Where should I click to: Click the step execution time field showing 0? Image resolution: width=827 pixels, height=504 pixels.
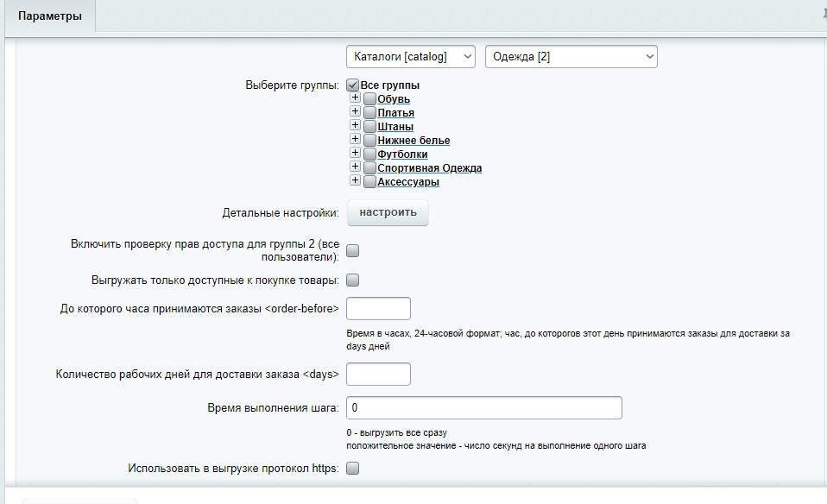pyautogui.click(x=483, y=405)
